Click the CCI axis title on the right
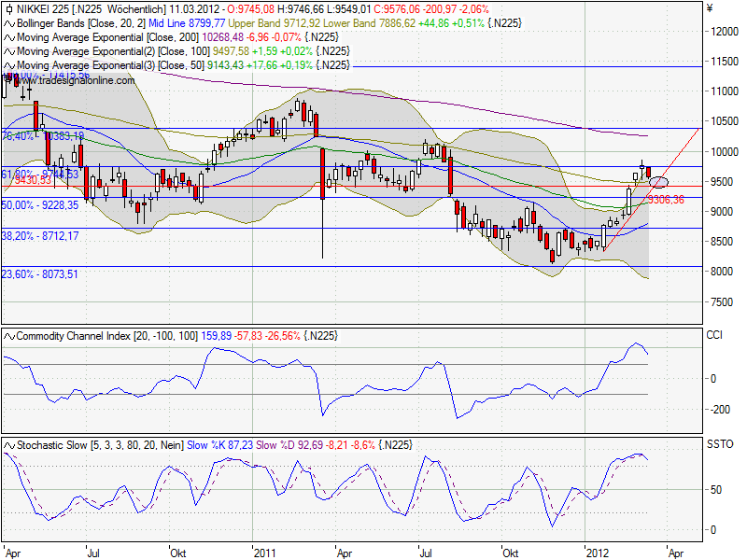Image resolution: width=747 pixels, height=560 pixels. coord(714,335)
